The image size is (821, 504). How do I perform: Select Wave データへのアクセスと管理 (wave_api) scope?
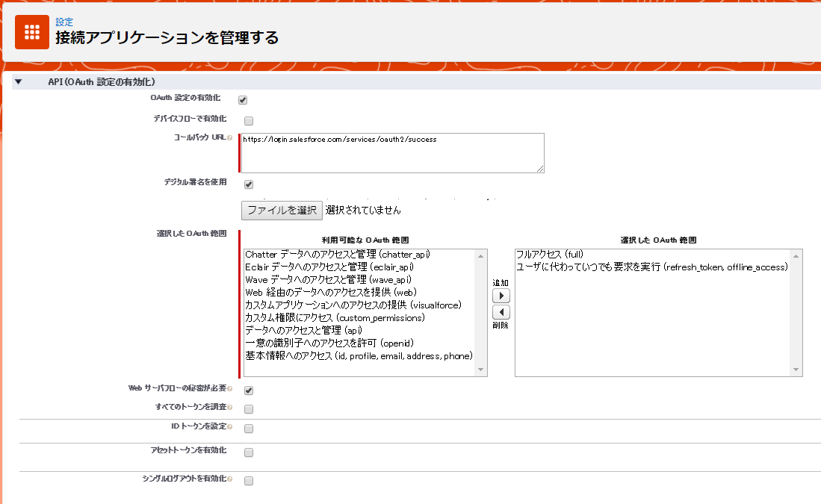point(328,280)
